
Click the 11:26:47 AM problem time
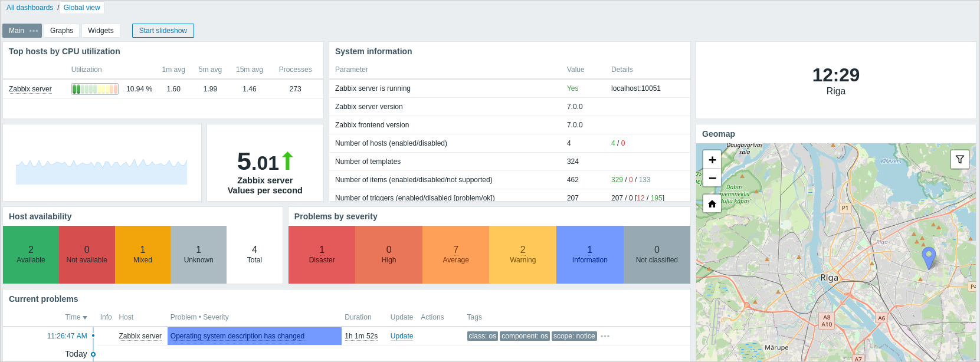pyautogui.click(x=67, y=336)
